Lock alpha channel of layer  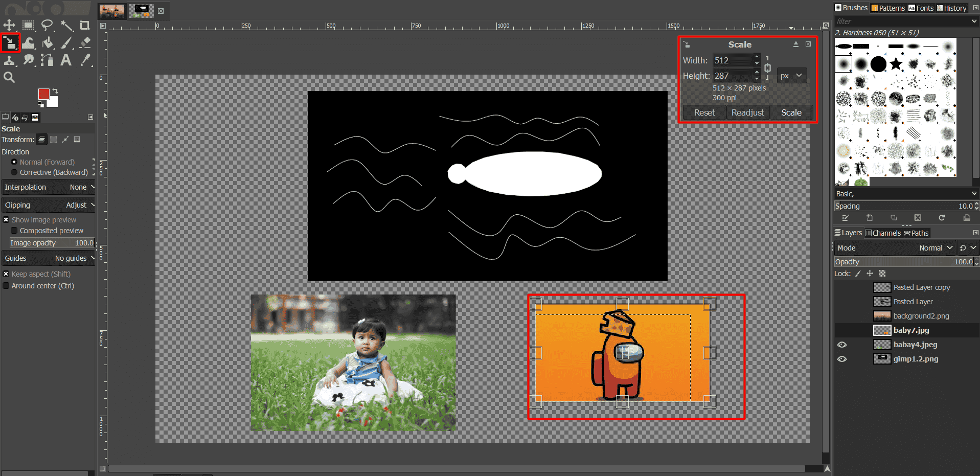[x=882, y=274]
